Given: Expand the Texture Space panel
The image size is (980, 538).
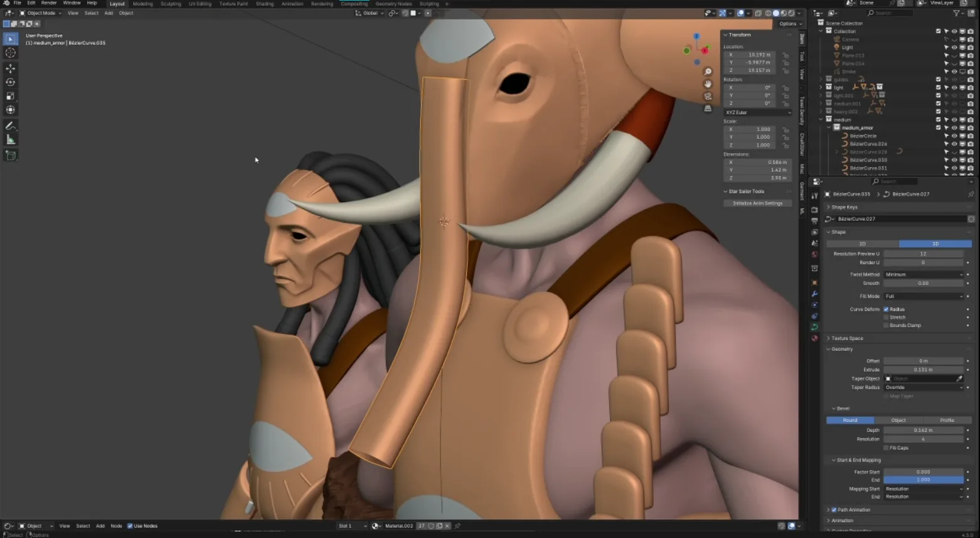Looking at the screenshot, I should (x=847, y=338).
